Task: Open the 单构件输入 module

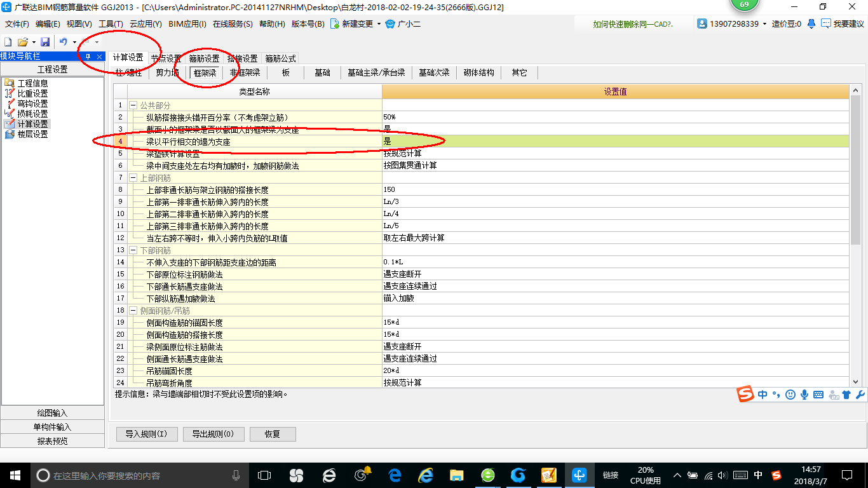Action: pyautogui.click(x=53, y=427)
